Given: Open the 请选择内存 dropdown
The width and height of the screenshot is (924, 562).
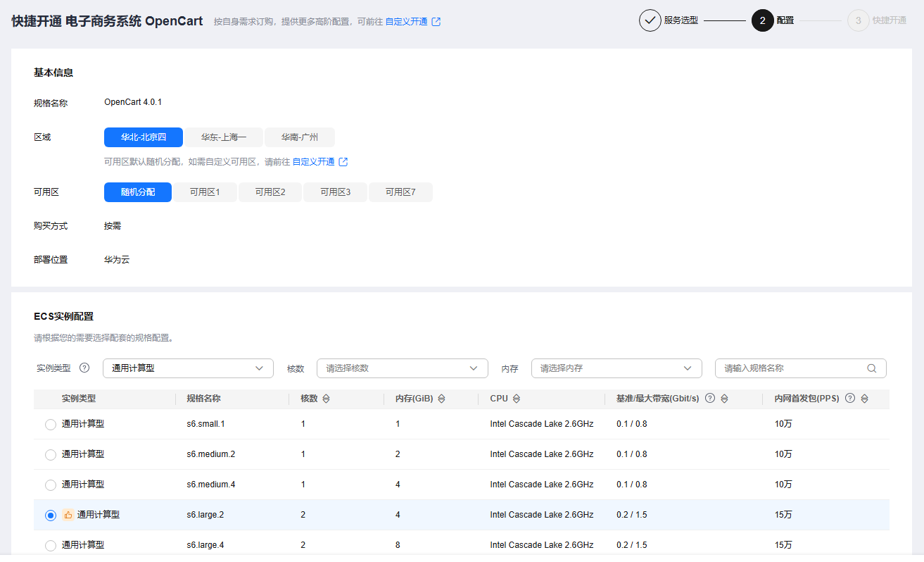Looking at the screenshot, I should point(616,368).
